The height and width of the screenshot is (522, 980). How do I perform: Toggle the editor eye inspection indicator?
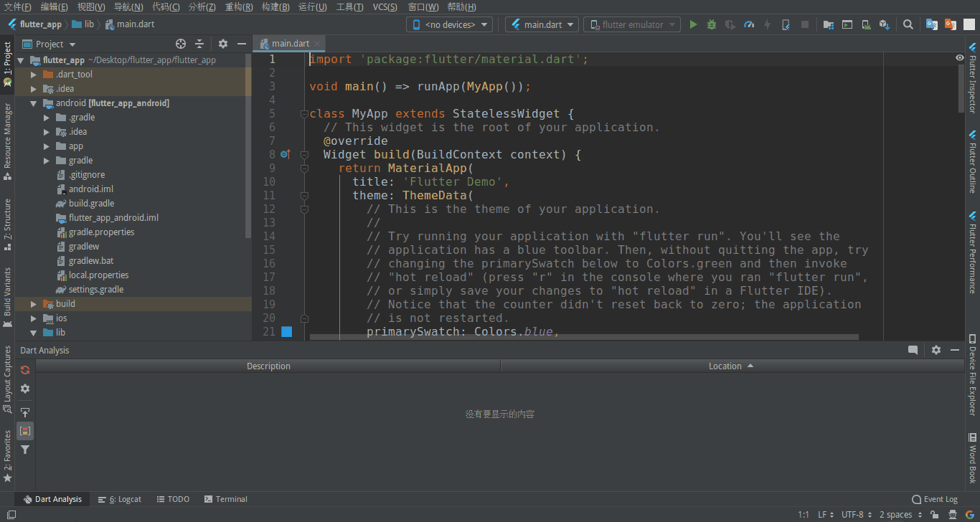pyautogui.click(x=960, y=57)
